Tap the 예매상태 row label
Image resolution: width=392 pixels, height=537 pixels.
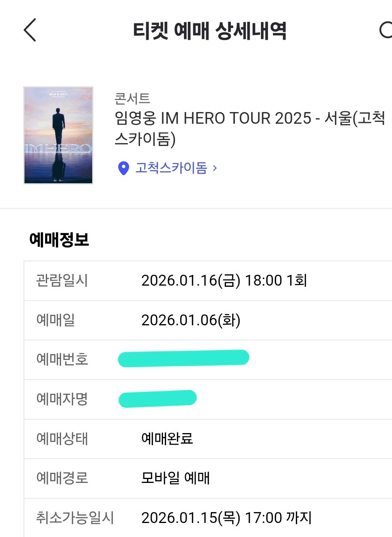[x=62, y=439]
